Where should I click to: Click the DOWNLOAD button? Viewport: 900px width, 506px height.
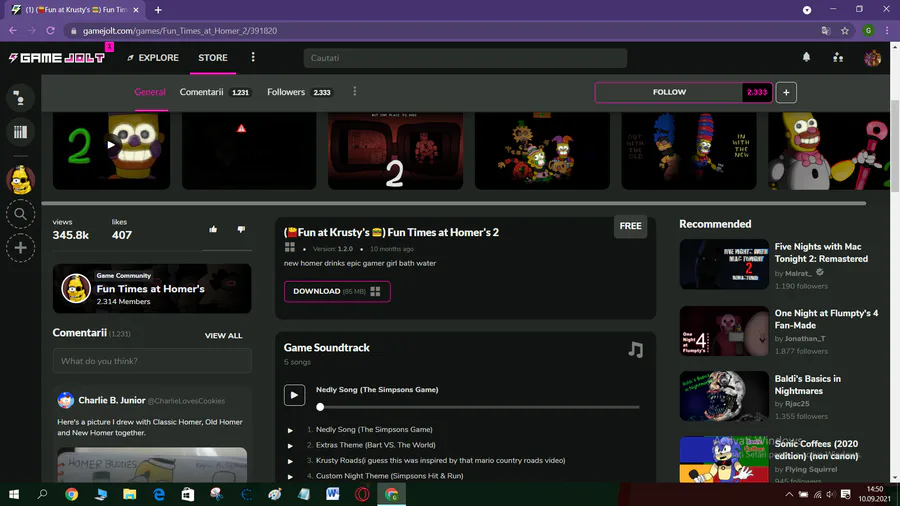coord(337,291)
